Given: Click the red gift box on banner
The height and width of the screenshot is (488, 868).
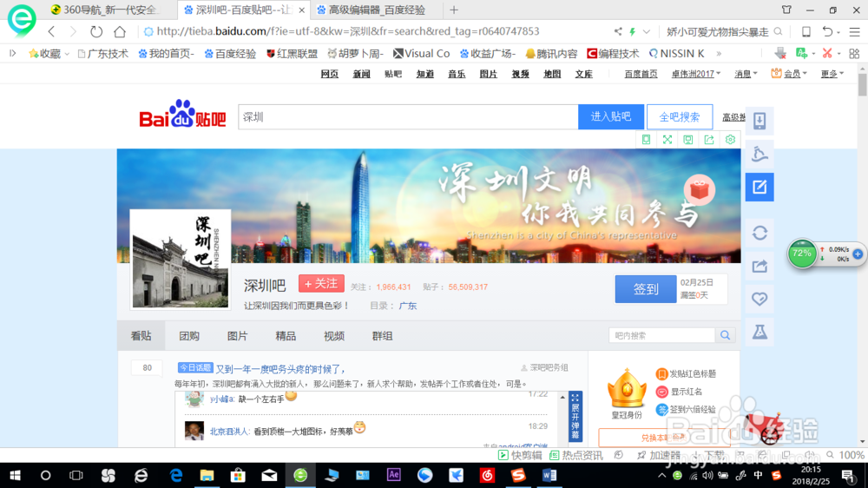Looking at the screenshot, I should point(699,190).
